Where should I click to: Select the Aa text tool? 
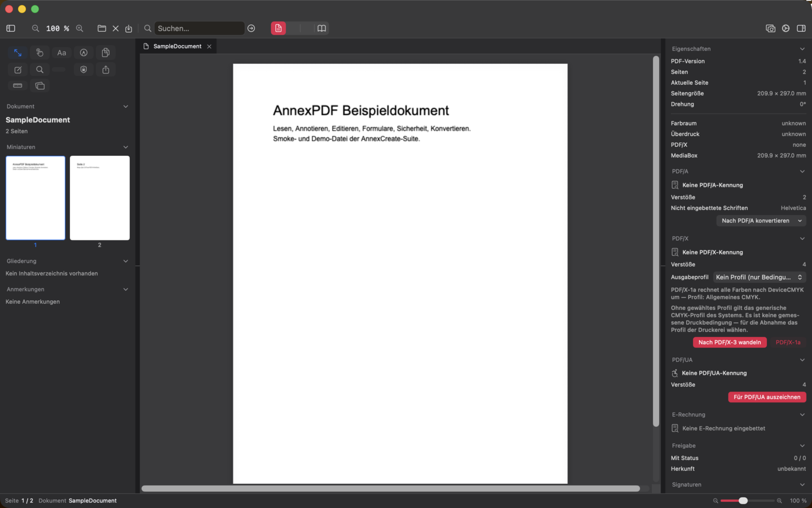[61, 52]
